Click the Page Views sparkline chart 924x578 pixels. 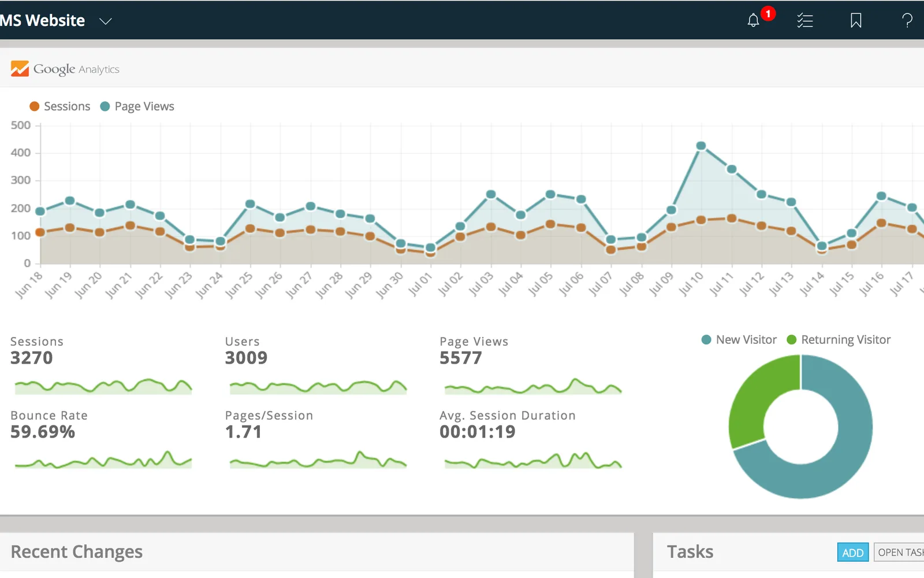click(x=533, y=386)
